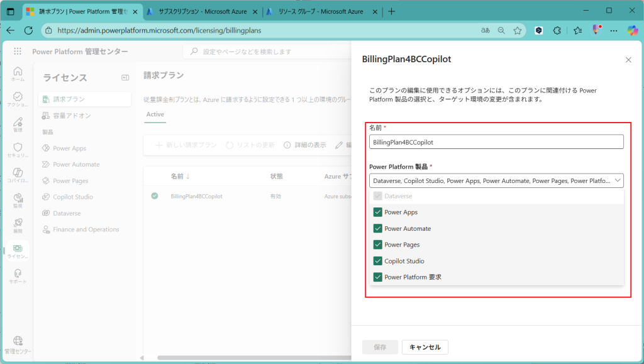Add this page to favorites with the star icon
The image size is (644, 364).
coord(518,30)
